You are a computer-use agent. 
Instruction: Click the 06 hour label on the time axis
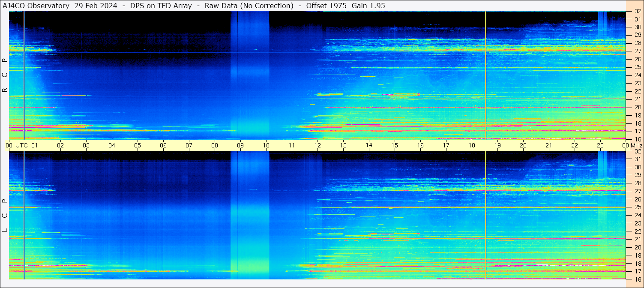[163, 145]
